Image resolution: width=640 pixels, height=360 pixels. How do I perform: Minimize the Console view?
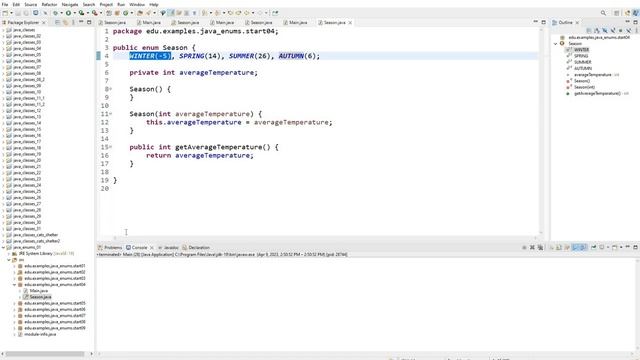pos(628,247)
